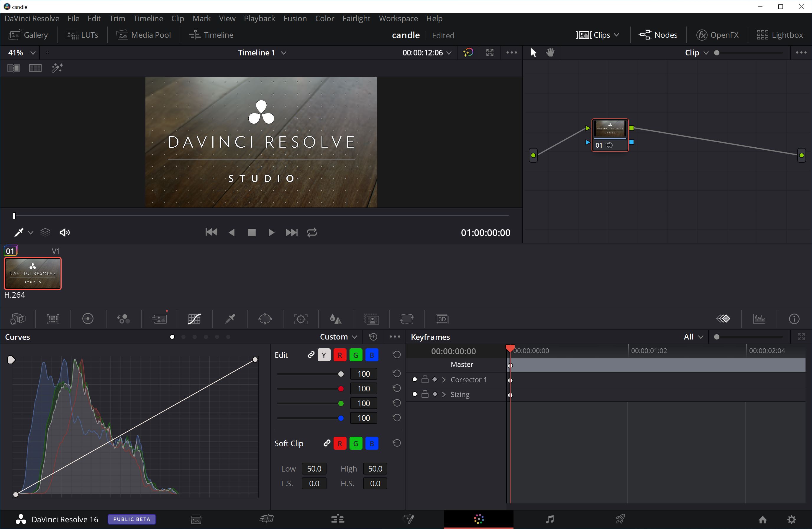Open the Tracker palette
This screenshot has height=529, width=812.
301,319
